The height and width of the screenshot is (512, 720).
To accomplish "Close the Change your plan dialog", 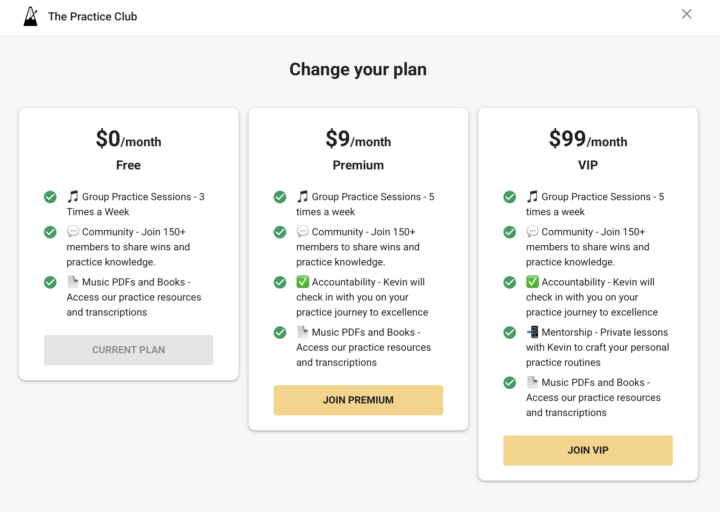I will pyautogui.click(x=686, y=14).
